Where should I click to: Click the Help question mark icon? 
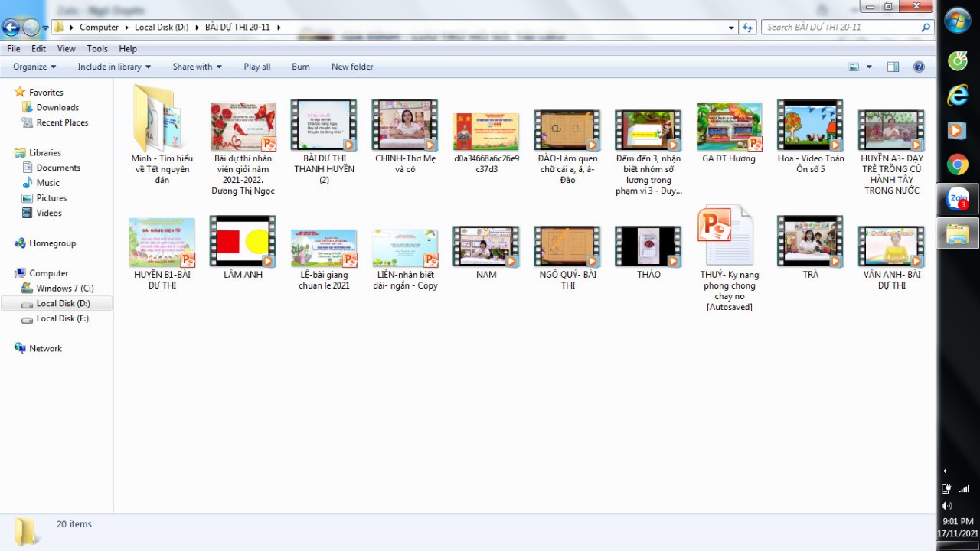coord(919,67)
